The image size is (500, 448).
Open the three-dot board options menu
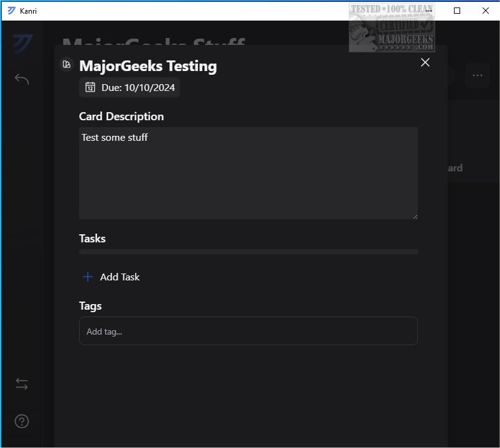click(478, 75)
